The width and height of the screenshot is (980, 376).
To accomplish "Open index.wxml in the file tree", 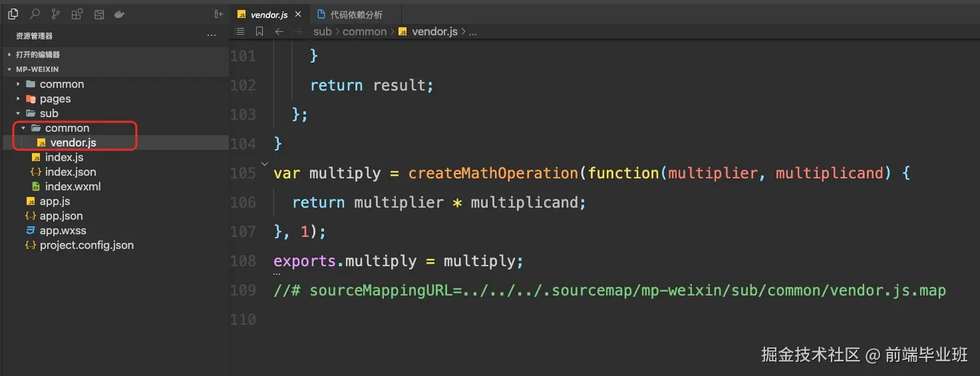I will coord(114,186).
